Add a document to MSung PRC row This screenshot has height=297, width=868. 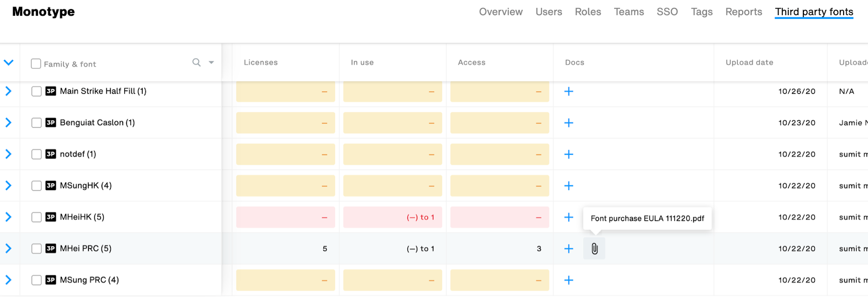coord(569,280)
